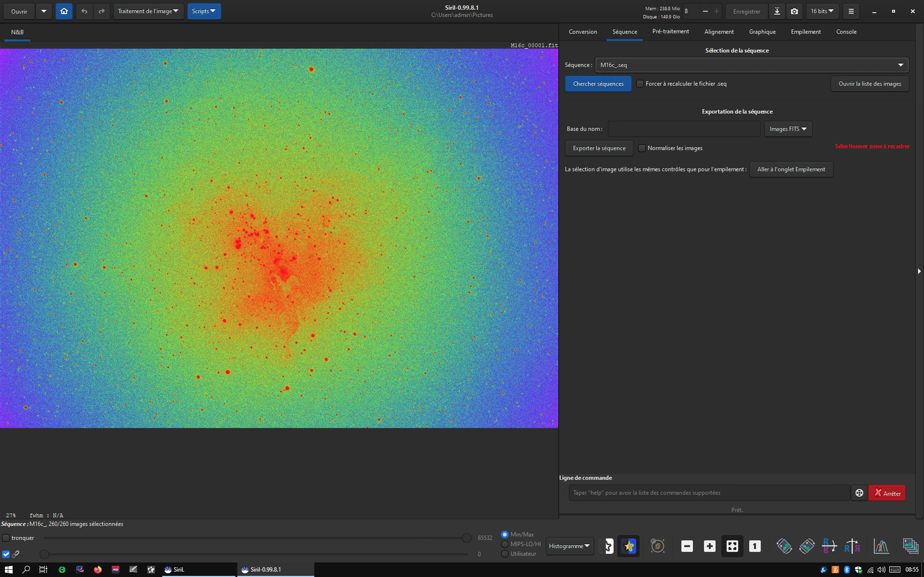
Task: Check 'Normaliser les images' option
Action: 642,148
